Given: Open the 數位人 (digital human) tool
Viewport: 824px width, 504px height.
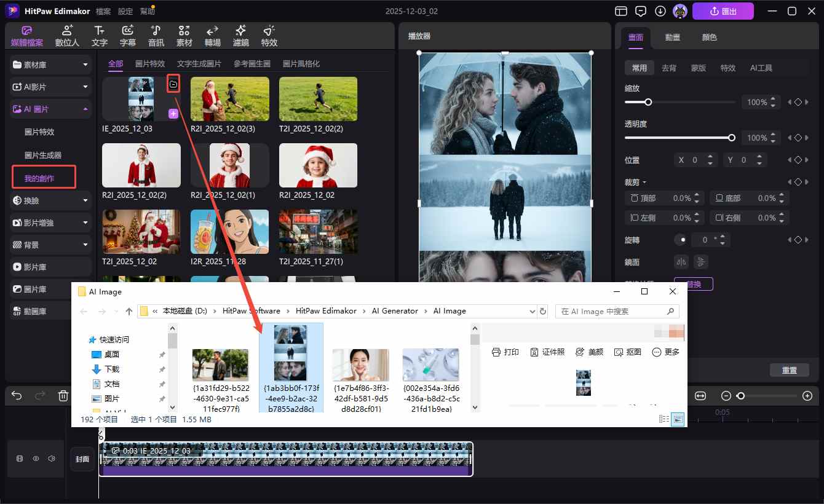Looking at the screenshot, I should tap(67, 36).
